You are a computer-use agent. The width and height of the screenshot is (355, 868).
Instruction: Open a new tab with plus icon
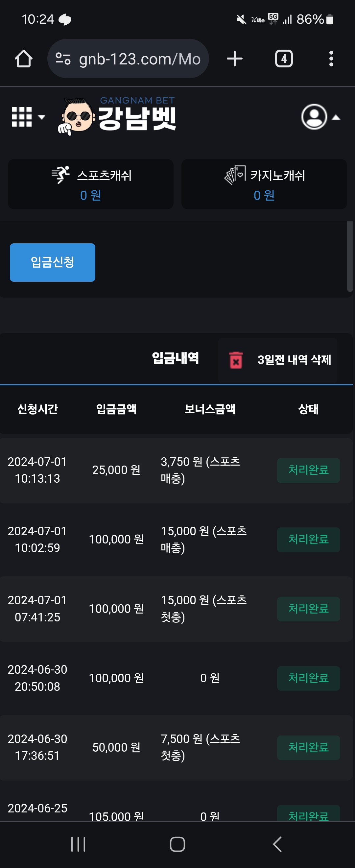[235, 59]
